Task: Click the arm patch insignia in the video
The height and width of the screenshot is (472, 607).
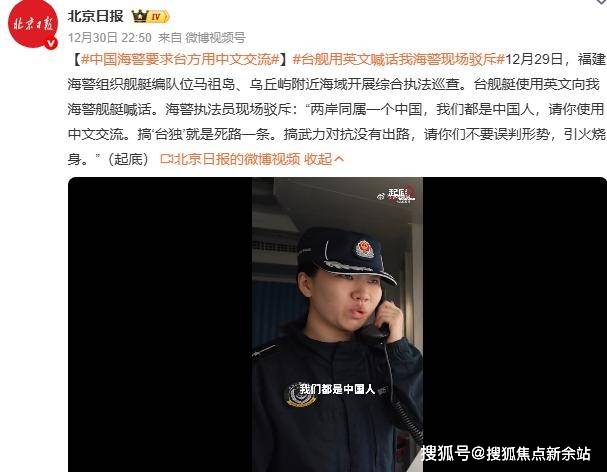Action: click(300, 396)
